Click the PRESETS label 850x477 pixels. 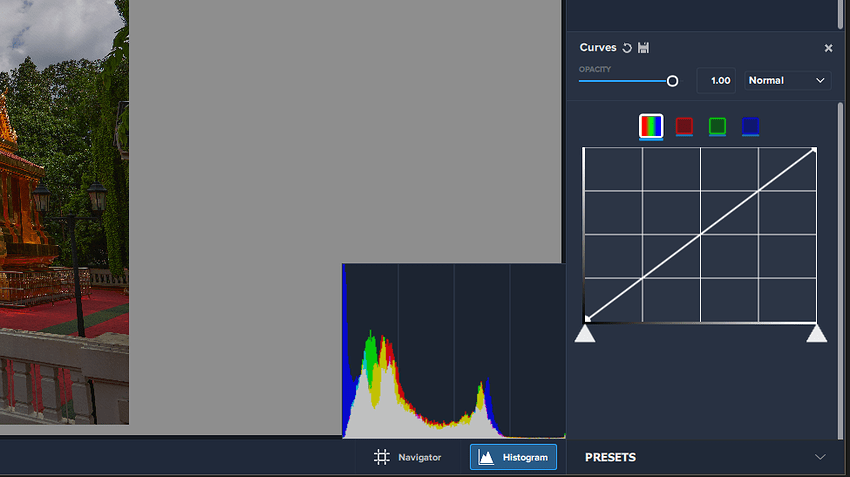tap(610, 457)
